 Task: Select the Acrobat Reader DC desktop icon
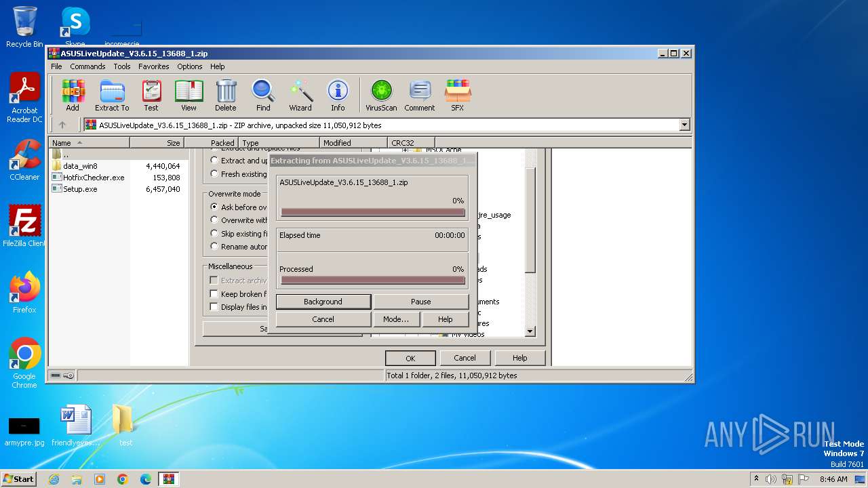24,98
